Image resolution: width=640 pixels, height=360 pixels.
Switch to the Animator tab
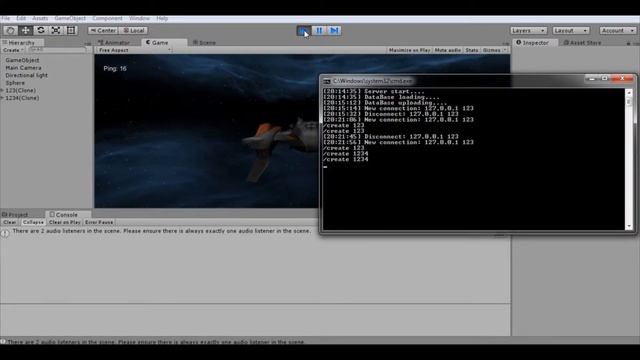coord(114,42)
